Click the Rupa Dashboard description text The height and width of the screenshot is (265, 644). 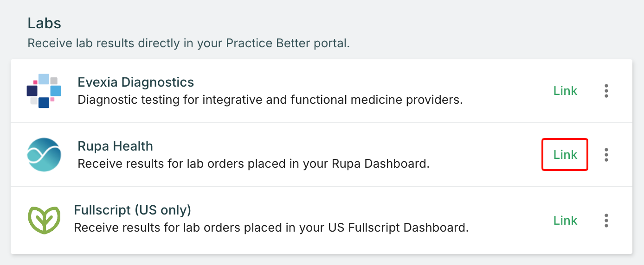[253, 164]
